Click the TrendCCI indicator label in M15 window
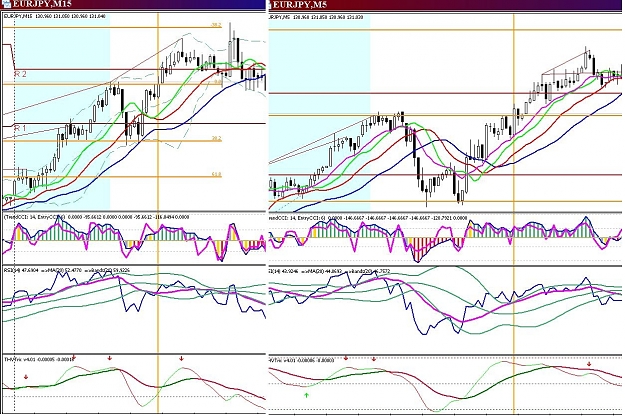 tap(96, 217)
